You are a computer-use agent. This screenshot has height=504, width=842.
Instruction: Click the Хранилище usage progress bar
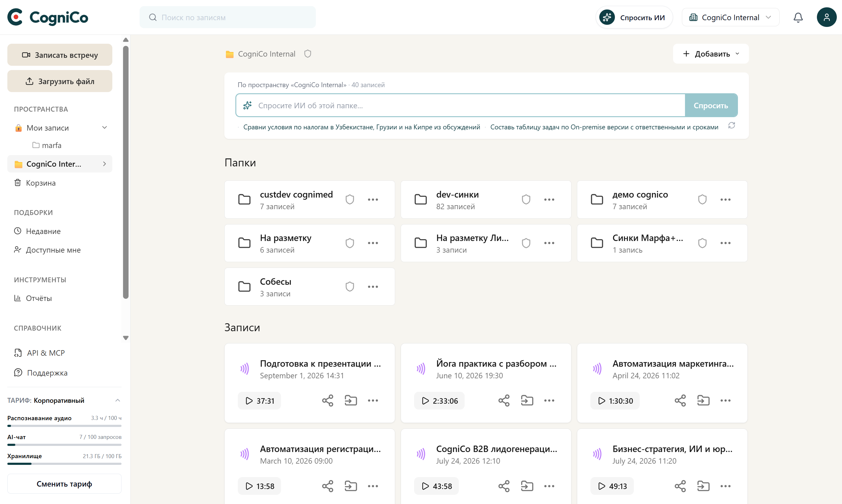click(x=64, y=464)
